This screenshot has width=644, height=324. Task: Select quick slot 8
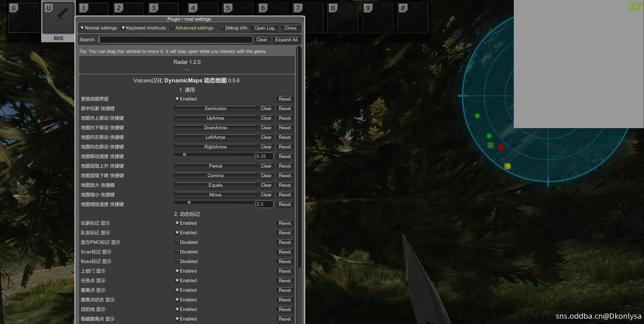tap(343, 18)
